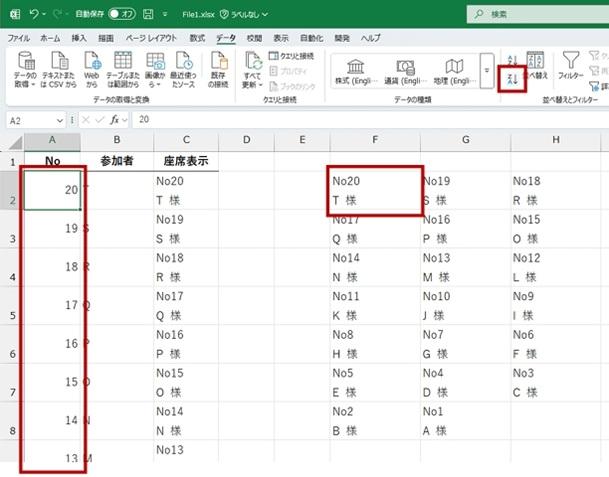Click テーブルまたは範囲から icon
Image resolution: width=609 pixels, height=477 pixels.
[x=123, y=70]
